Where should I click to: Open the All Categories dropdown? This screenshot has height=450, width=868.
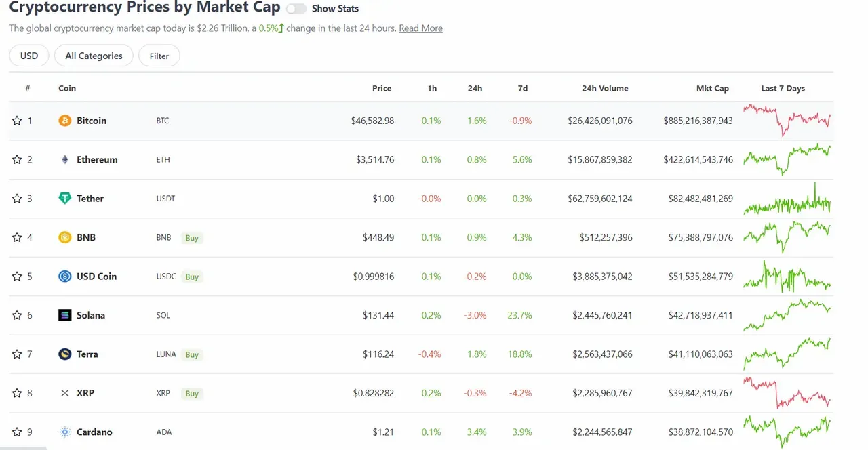click(x=94, y=56)
